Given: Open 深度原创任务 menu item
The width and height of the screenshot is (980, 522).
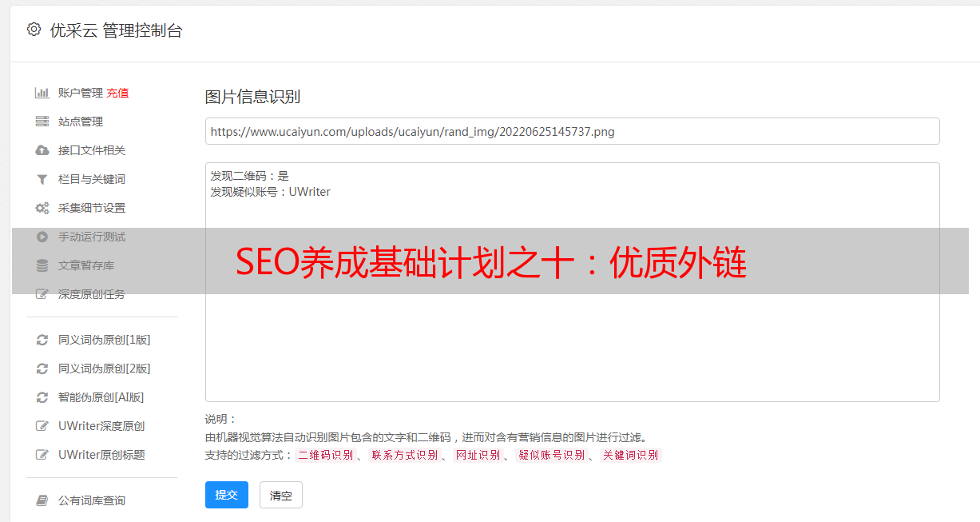Looking at the screenshot, I should 92,294.
